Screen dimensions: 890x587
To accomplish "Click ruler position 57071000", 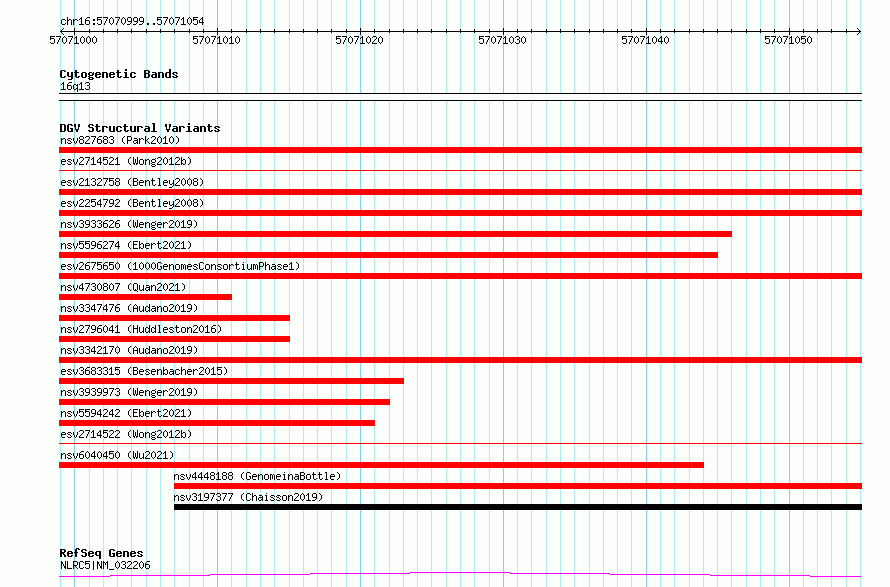I will 73,40.
